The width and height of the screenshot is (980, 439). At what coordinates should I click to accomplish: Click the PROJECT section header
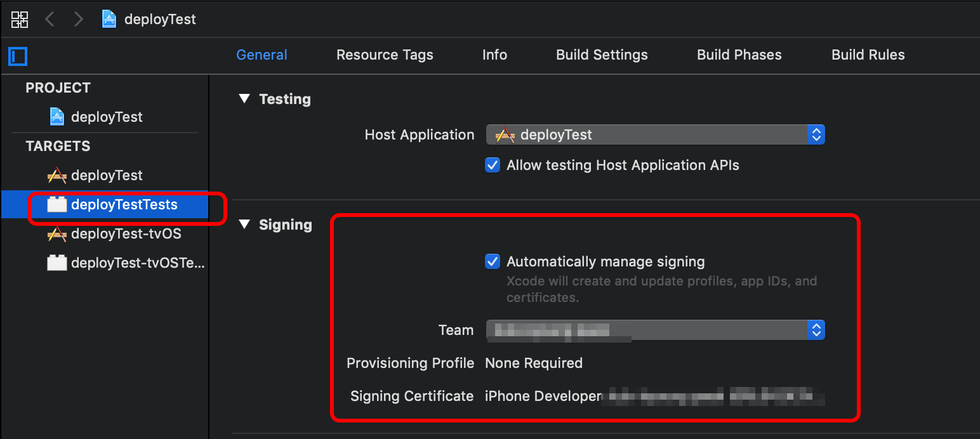coord(58,88)
